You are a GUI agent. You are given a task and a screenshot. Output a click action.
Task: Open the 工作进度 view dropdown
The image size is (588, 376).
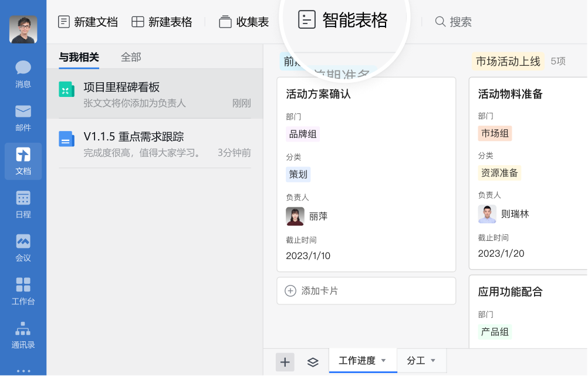pyautogui.click(x=363, y=360)
